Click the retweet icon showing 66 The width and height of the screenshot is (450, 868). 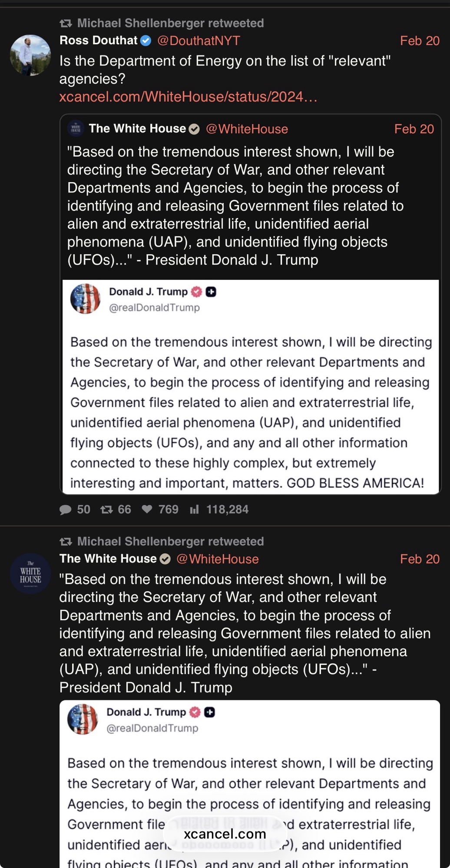(106, 510)
